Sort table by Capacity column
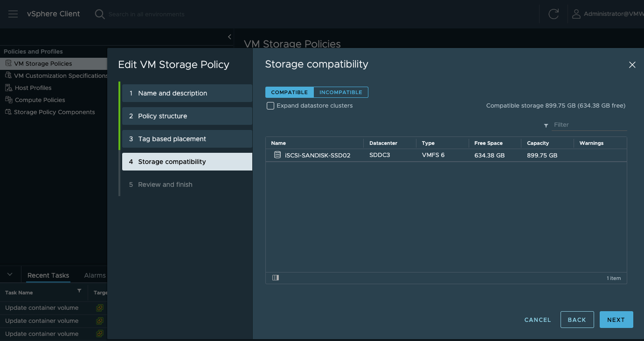 tap(538, 143)
